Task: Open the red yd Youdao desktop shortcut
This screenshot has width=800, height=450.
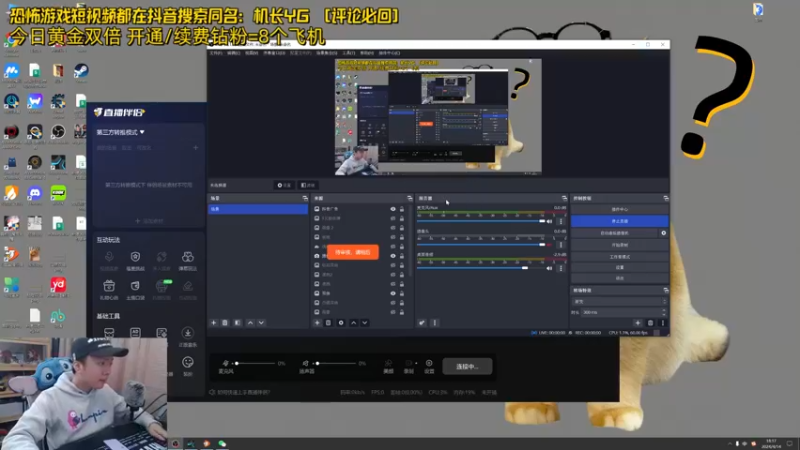Action: point(58,287)
